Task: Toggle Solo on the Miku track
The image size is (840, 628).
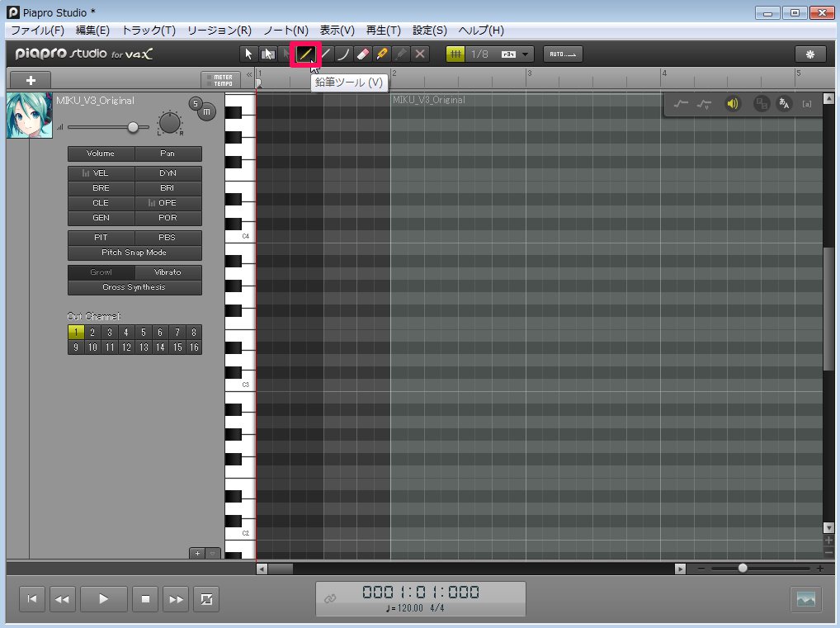Action: 195,103
